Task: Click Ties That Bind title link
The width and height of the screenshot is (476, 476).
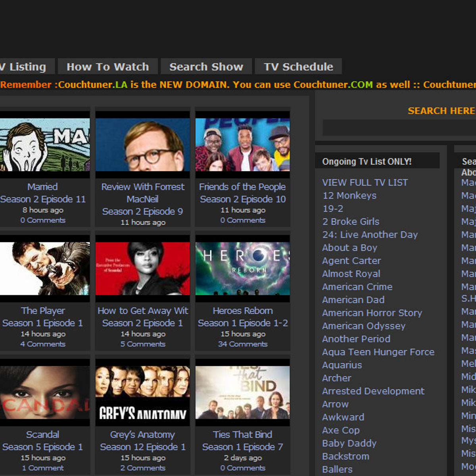Action: tap(242, 435)
